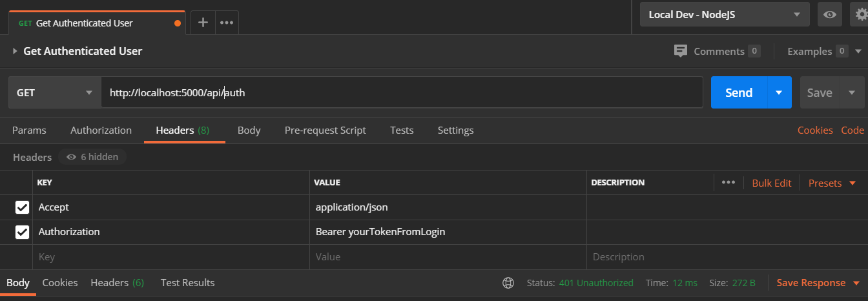The width and height of the screenshot is (868, 301).
Task: Open the Save Response dropdown
Action: (818, 283)
